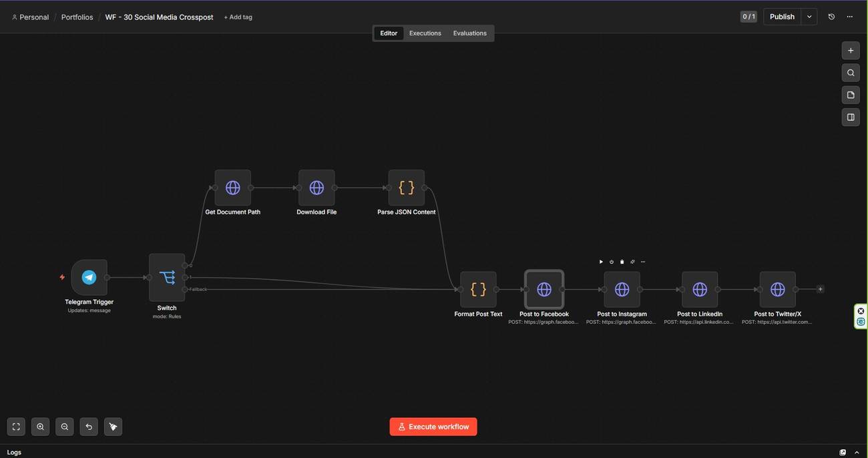Select the Download File node
Image resolution: width=868 pixels, height=458 pixels.
(x=316, y=188)
